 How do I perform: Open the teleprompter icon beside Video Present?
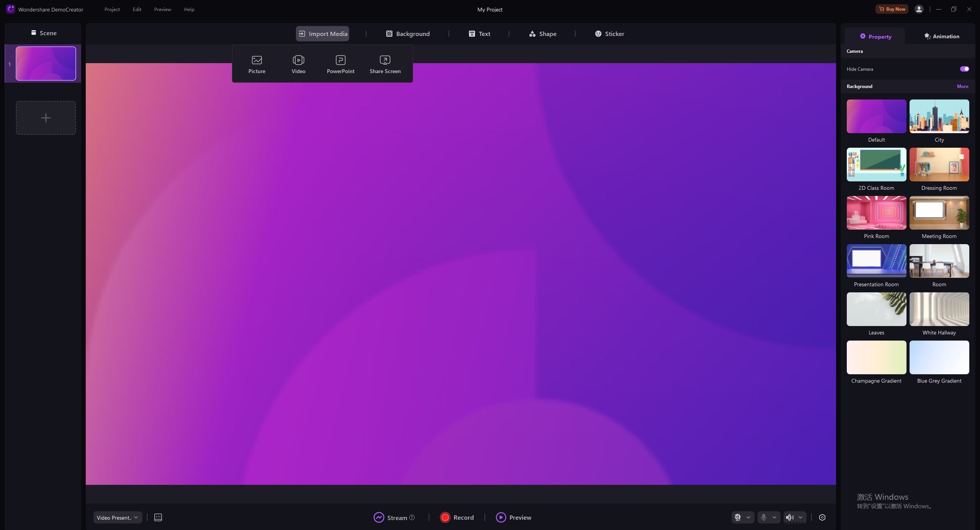(x=158, y=517)
